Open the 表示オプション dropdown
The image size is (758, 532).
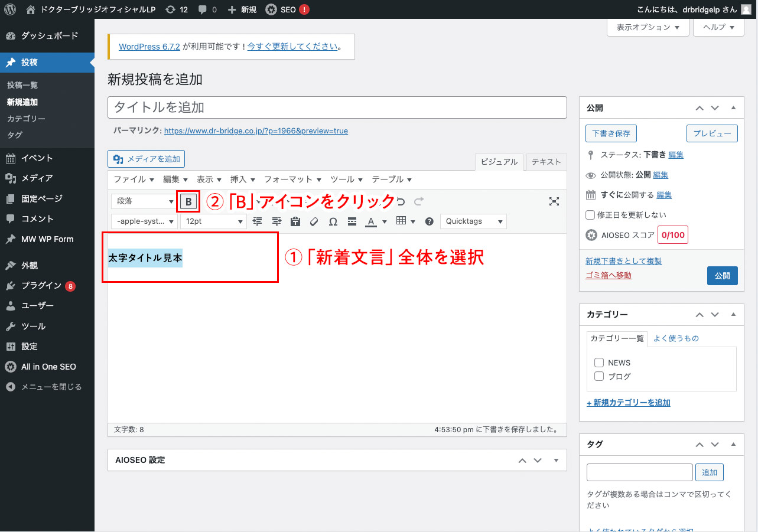(x=648, y=27)
